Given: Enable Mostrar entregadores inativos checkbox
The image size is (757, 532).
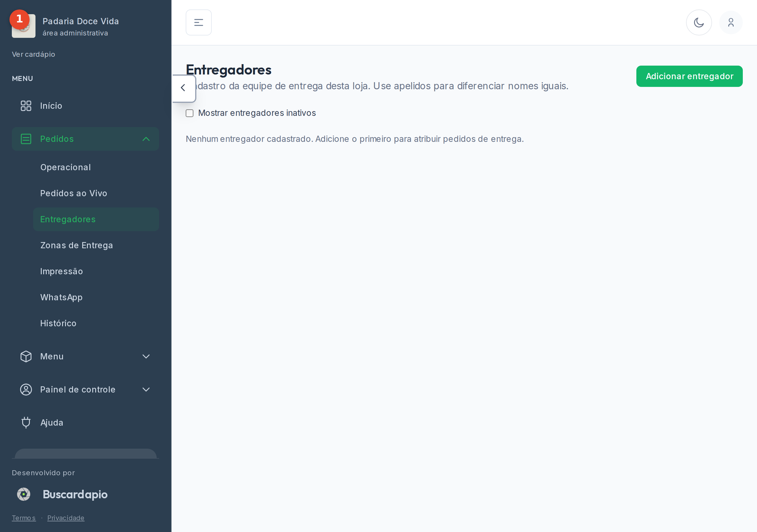Looking at the screenshot, I should [x=189, y=113].
